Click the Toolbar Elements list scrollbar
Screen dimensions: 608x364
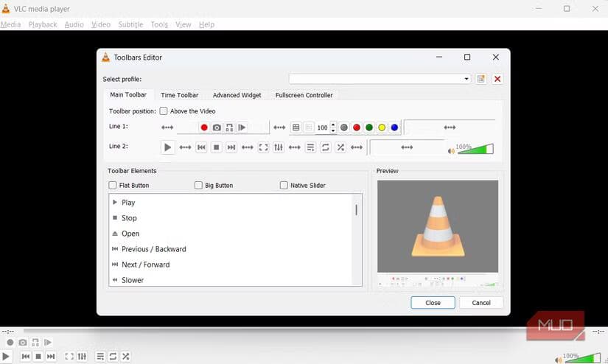point(357,210)
